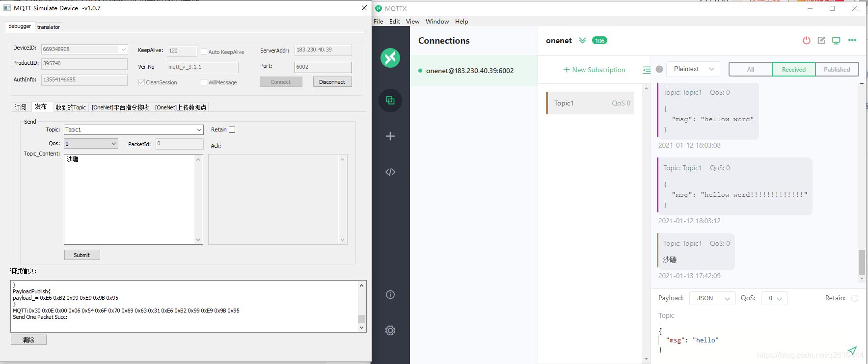Viewport: 868px width, 364px height.
Task: Open the About info icon in sidebar
Action: (390, 294)
